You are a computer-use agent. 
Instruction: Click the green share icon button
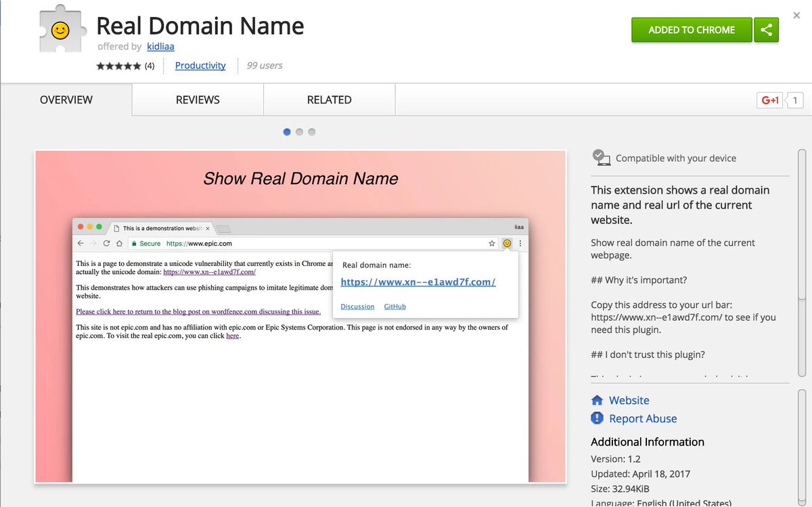point(767,30)
